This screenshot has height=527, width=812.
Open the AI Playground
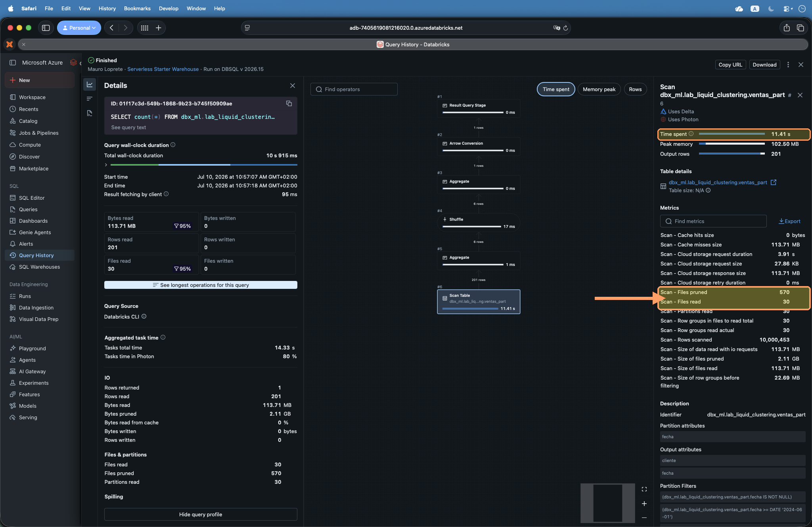33,348
